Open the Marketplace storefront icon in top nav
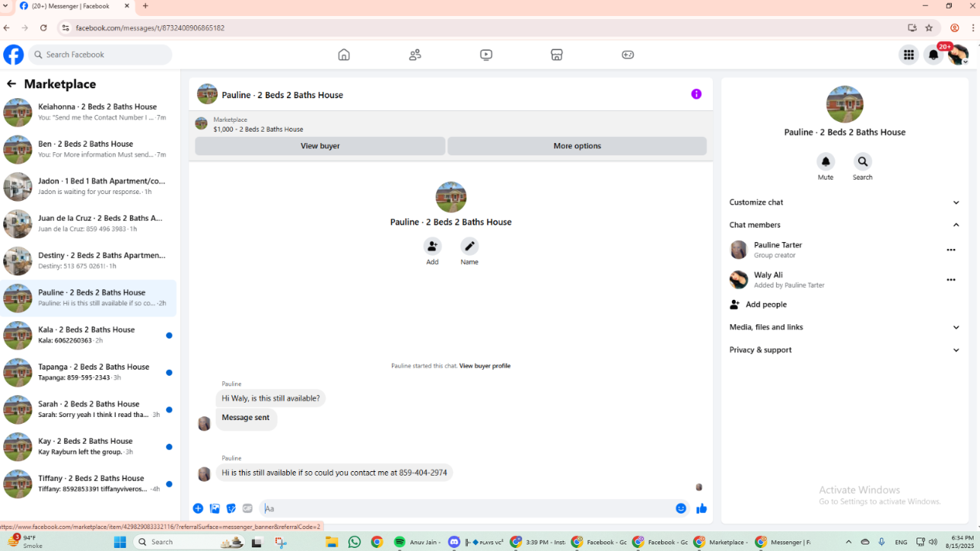 click(x=557, y=55)
